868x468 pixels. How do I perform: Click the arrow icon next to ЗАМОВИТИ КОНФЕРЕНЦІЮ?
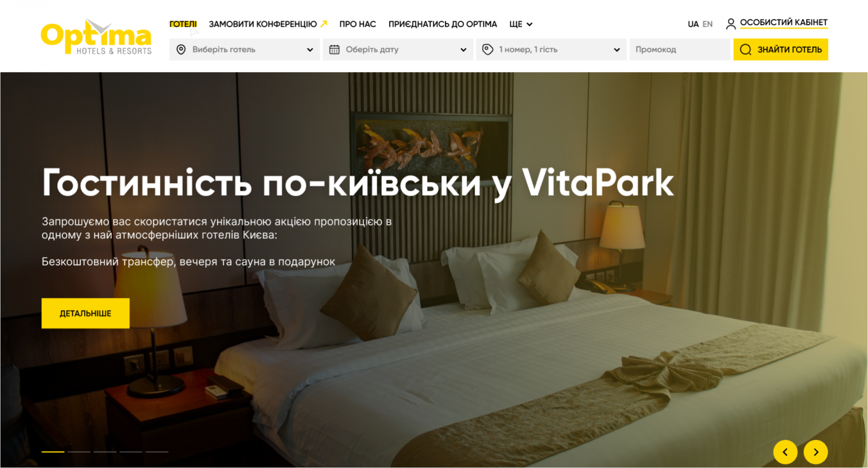tap(324, 24)
